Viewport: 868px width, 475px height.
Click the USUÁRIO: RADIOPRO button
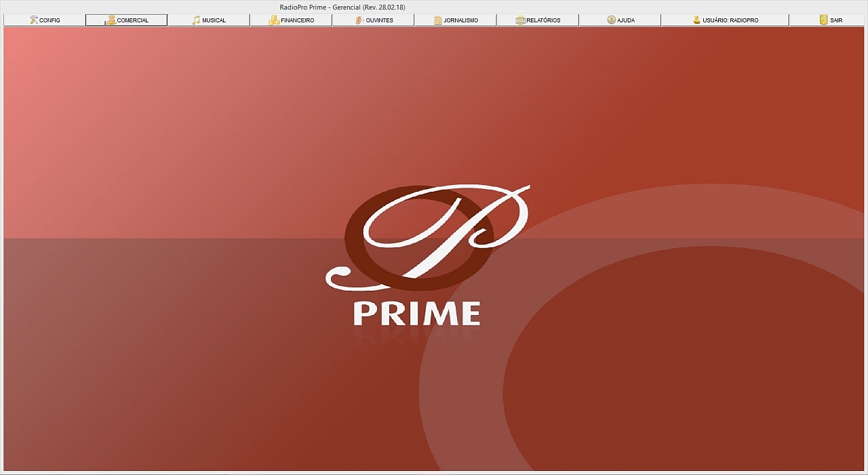pos(725,20)
